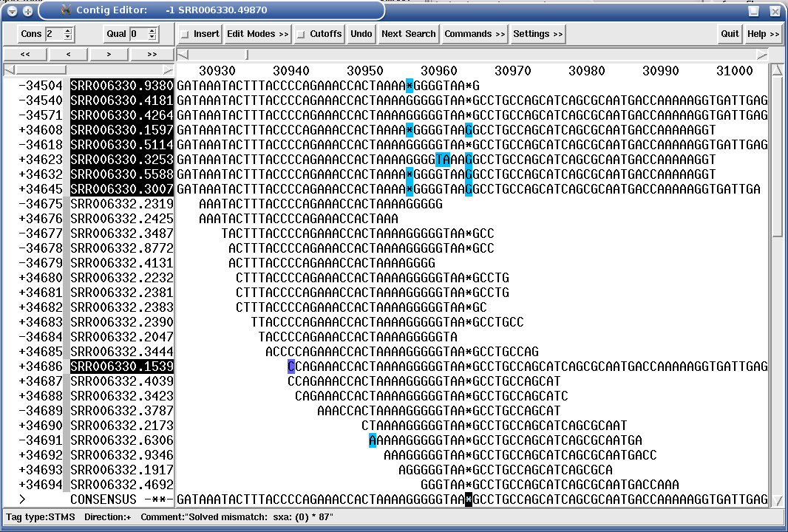Click the Cons value input field
The width and height of the screenshot is (788, 532).
click(x=55, y=34)
